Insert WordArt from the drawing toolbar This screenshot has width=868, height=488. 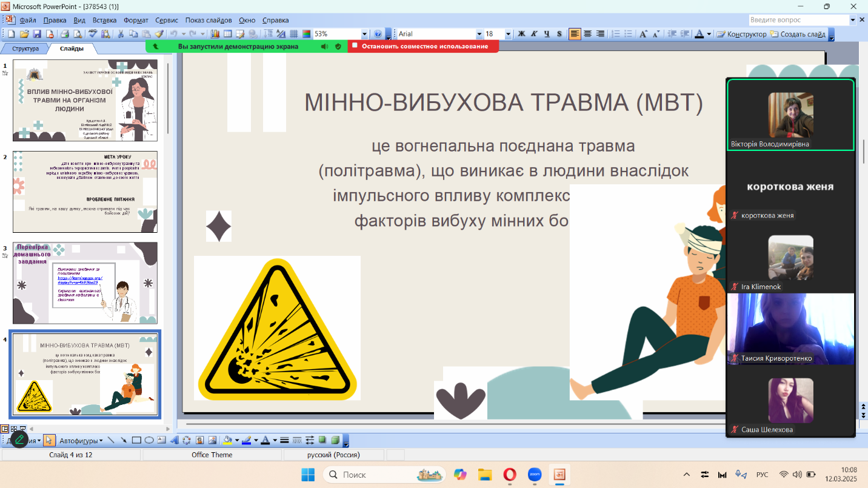174,440
